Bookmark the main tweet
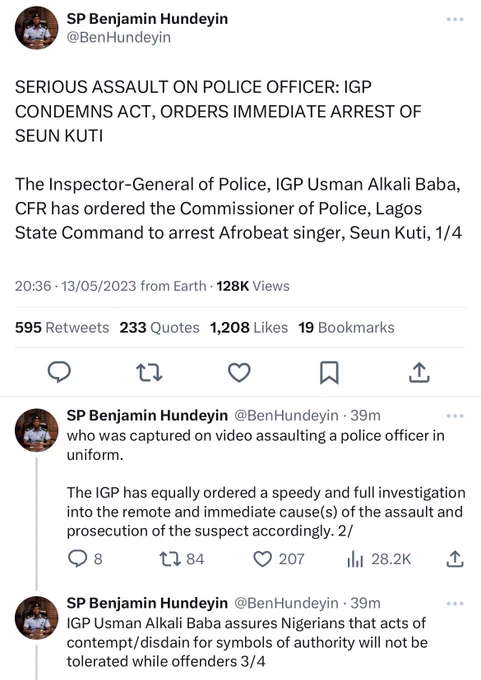The width and height of the screenshot is (481, 680). pos(329,373)
